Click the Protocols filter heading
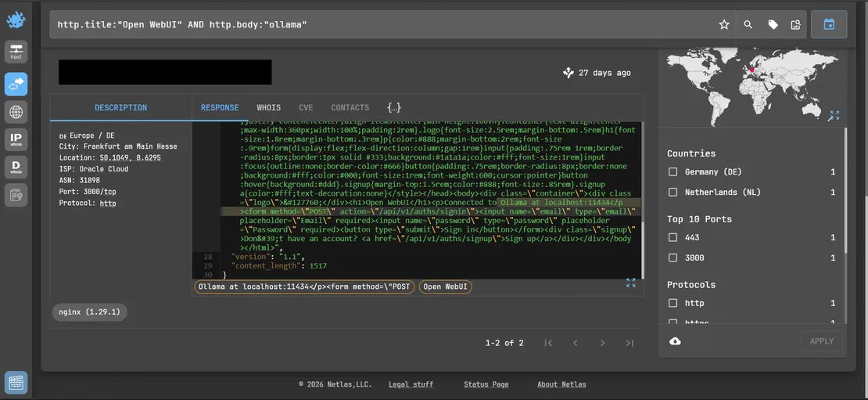Image resolution: width=868 pixels, height=400 pixels. click(x=690, y=285)
